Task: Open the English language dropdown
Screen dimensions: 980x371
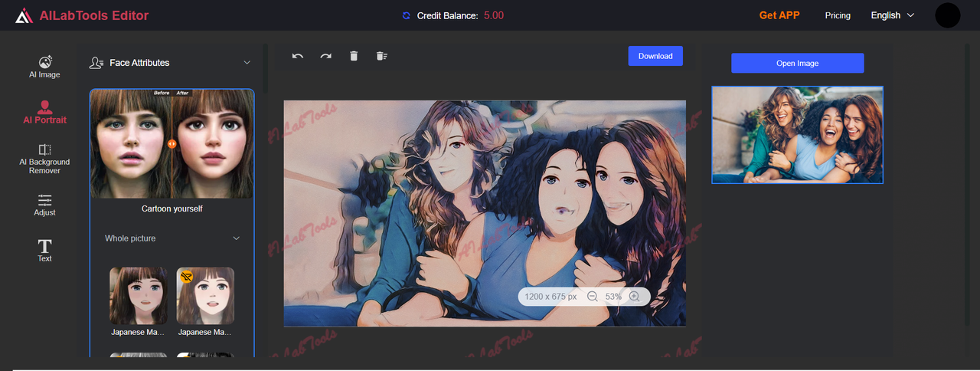Action: pyautogui.click(x=893, y=15)
